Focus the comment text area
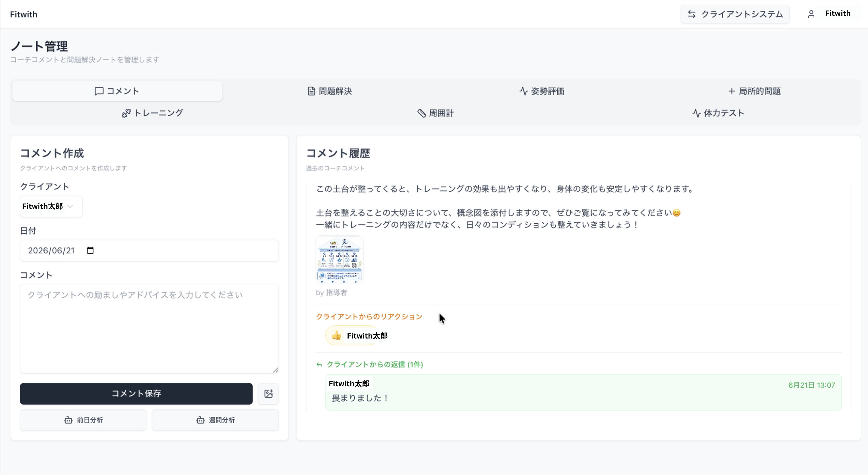Viewport: 868px width, 475px height. (149, 329)
